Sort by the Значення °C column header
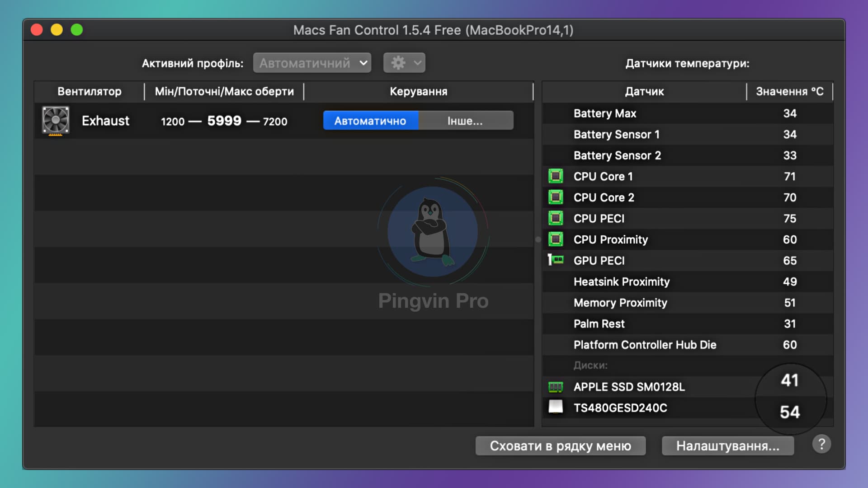868x488 pixels. tap(789, 92)
